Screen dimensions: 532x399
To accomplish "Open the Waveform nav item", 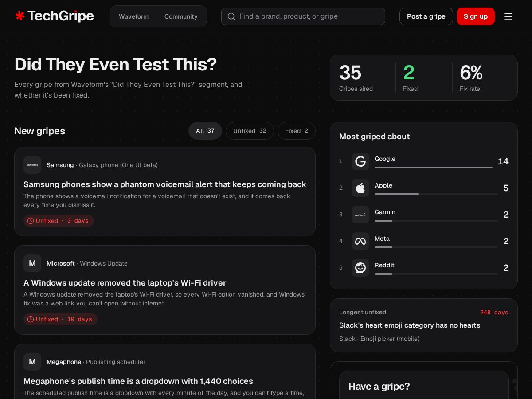I will pos(133,16).
